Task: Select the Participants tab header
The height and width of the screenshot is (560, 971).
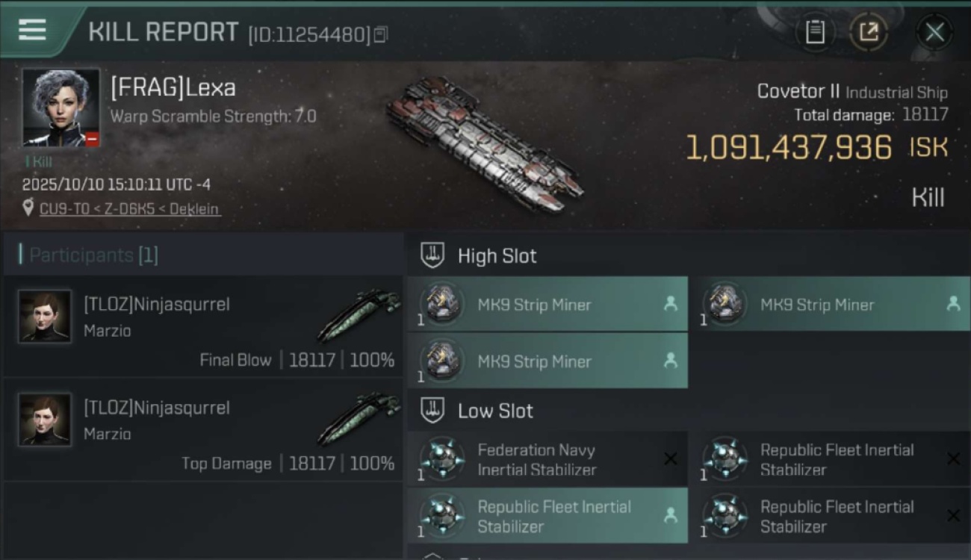Action: point(93,255)
